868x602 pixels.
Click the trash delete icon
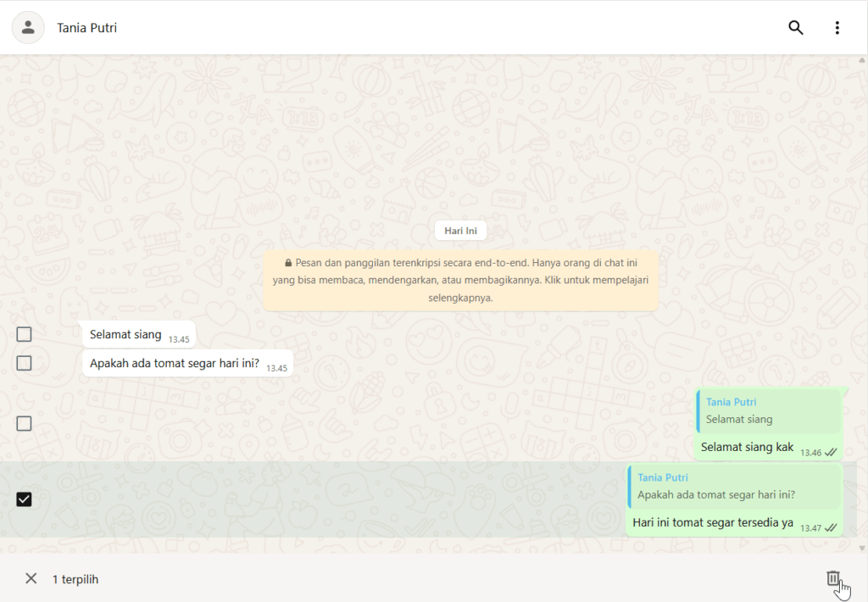[833, 578]
